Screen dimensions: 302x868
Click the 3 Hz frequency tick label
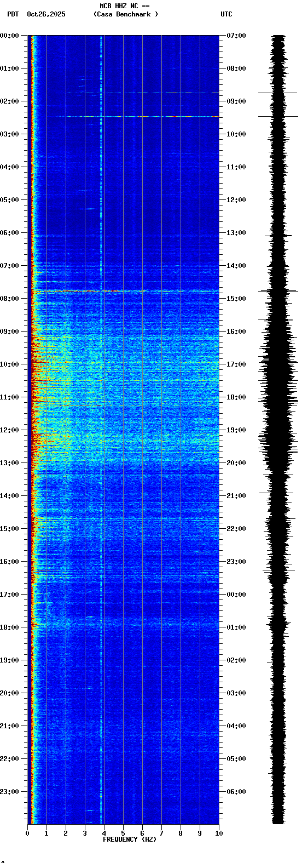(x=85, y=833)
